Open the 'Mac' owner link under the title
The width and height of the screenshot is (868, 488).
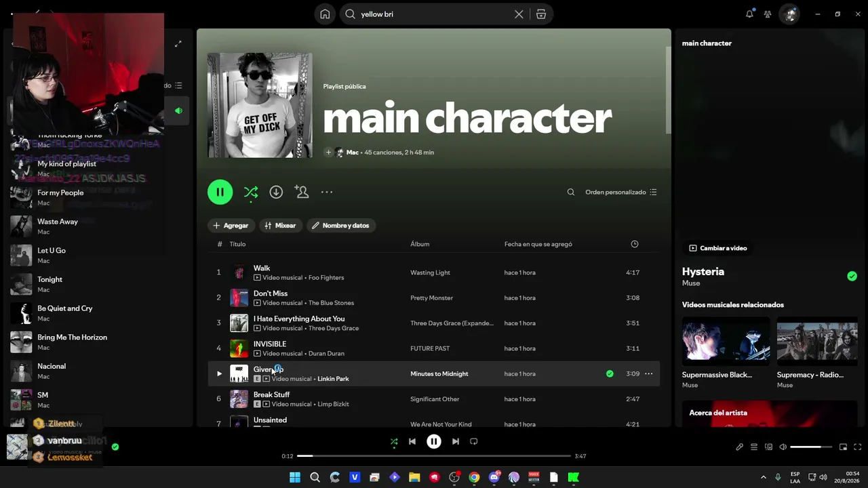353,152
